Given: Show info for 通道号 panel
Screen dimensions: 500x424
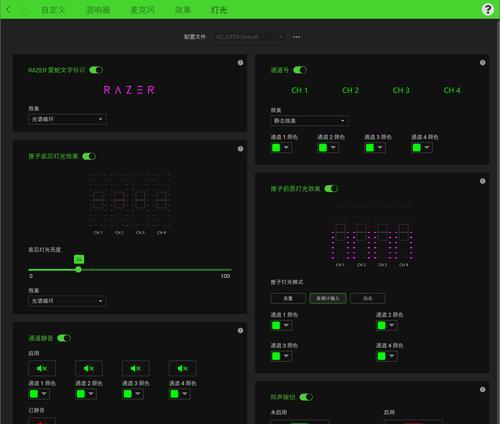Looking at the screenshot, I should pos(482,63).
